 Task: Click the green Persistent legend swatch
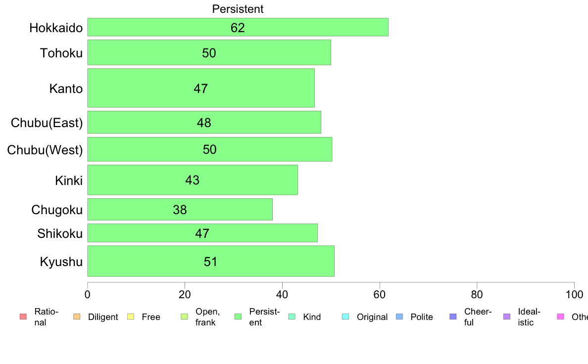[238, 317]
